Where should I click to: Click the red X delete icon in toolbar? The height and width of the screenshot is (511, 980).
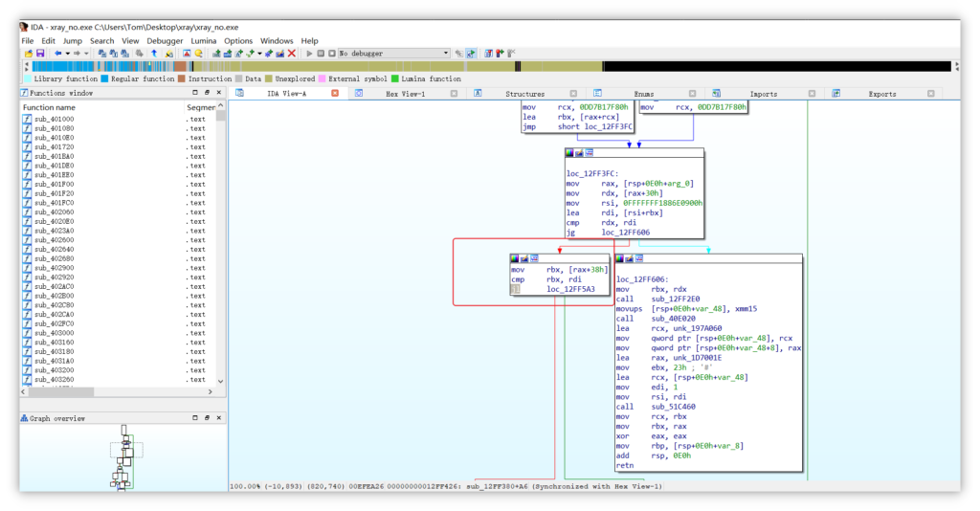292,54
